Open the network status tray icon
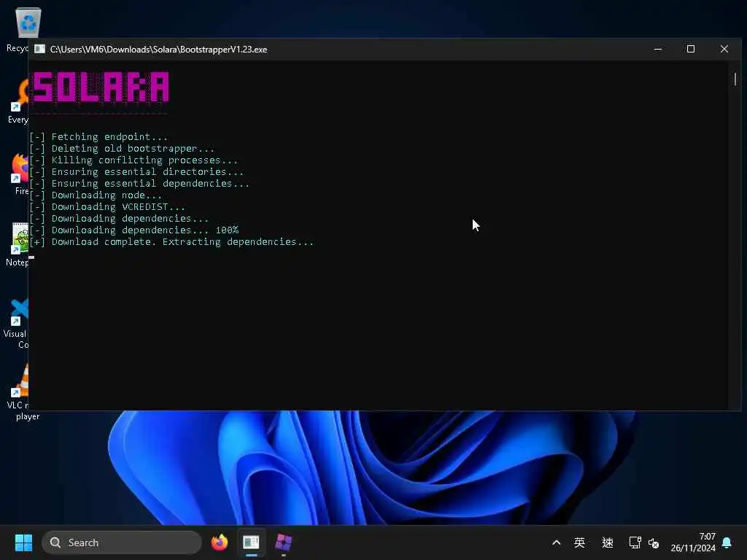This screenshot has width=747, height=560. 635,542
